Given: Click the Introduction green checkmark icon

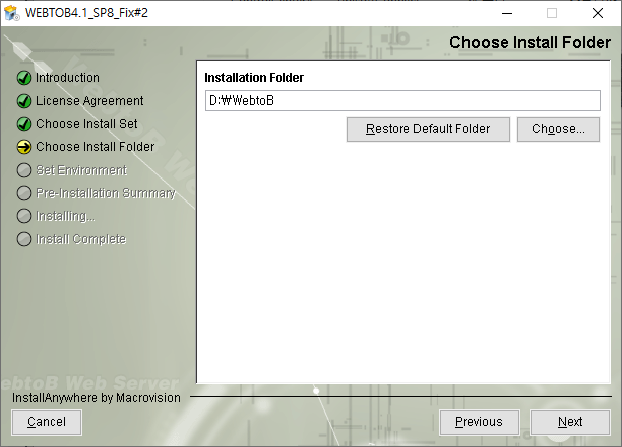Looking at the screenshot, I should [x=24, y=78].
